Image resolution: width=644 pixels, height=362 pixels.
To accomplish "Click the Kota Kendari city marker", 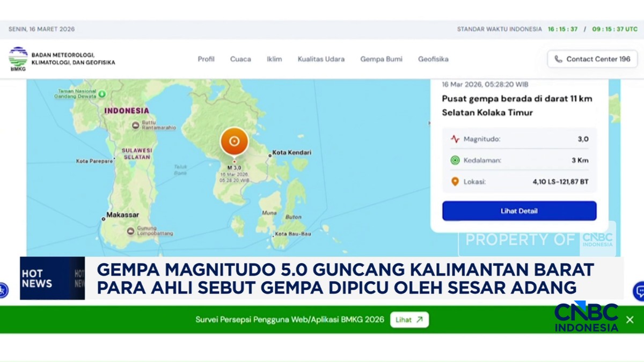I will coord(269,155).
